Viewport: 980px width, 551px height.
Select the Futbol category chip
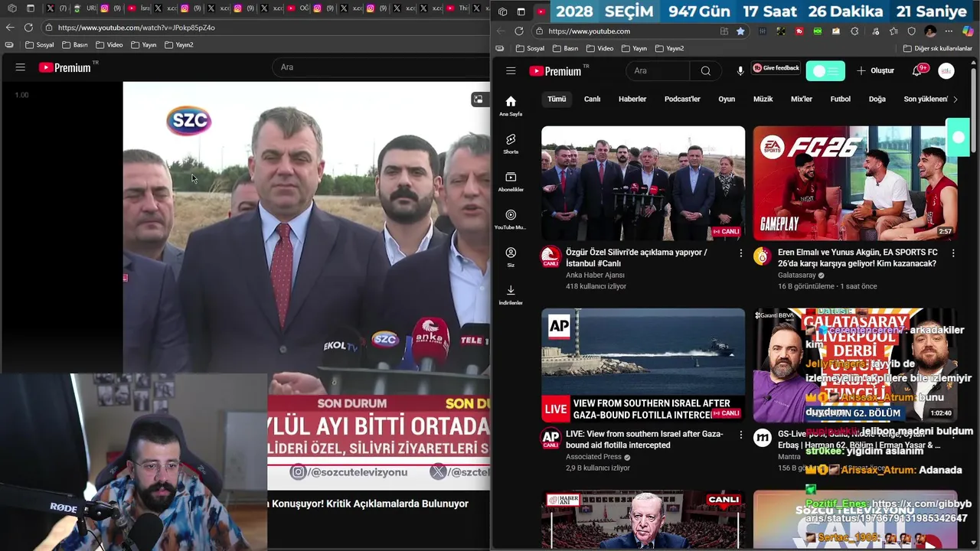pos(841,99)
